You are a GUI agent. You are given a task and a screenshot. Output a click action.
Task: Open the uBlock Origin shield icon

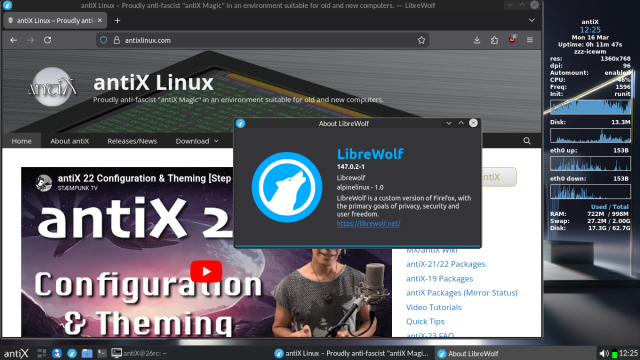[512, 40]
